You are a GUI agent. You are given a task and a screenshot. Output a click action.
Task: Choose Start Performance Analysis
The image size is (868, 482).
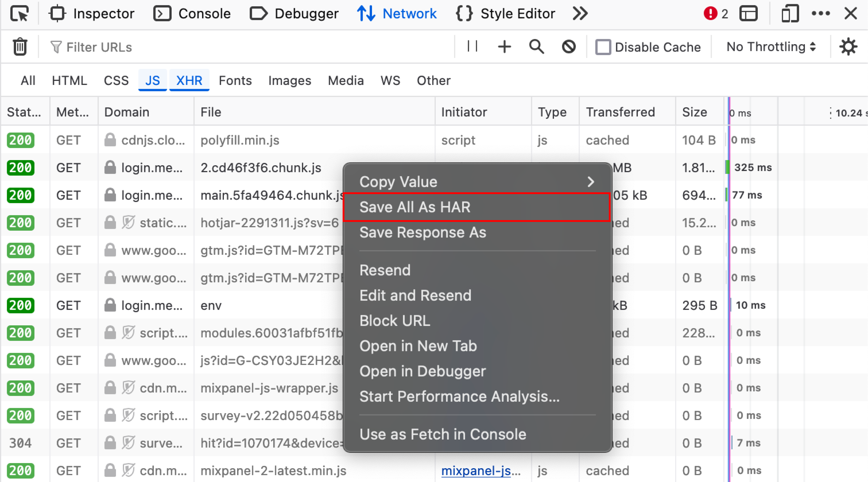[477, 397]
